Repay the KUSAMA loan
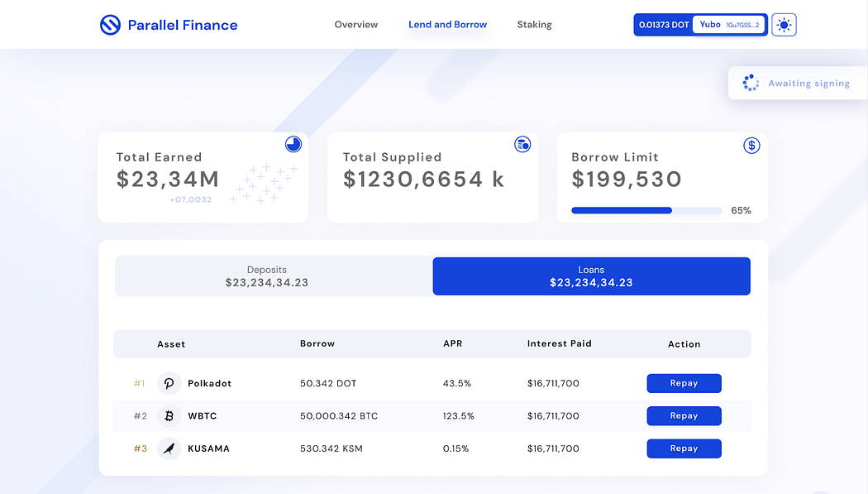Screen dimensions: 868x494 pos(684,448)
